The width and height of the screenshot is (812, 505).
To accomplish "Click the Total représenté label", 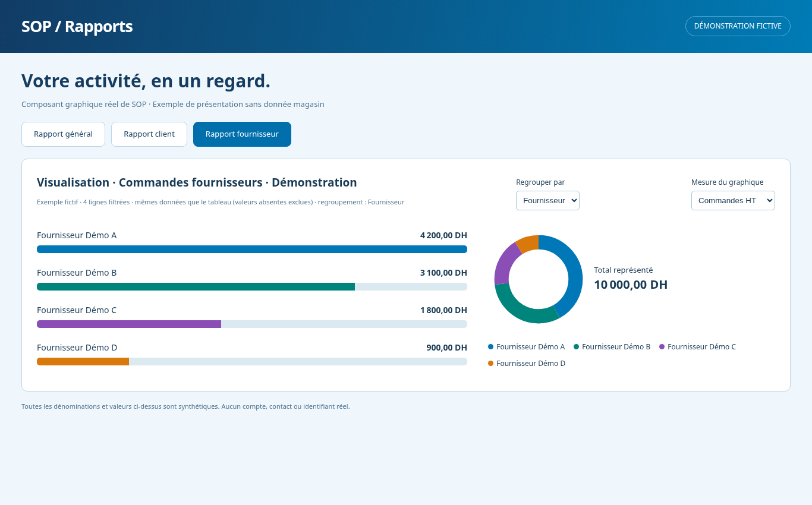I will (624, 270).
